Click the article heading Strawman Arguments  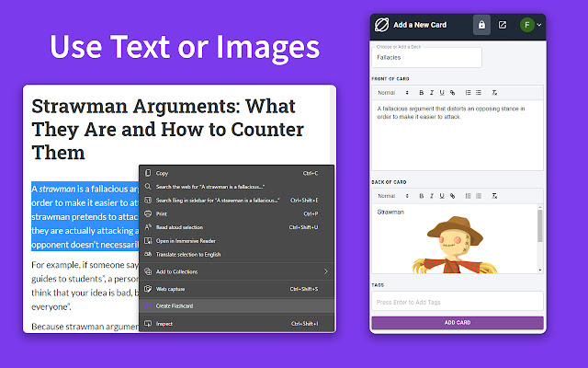pos(167,129)
